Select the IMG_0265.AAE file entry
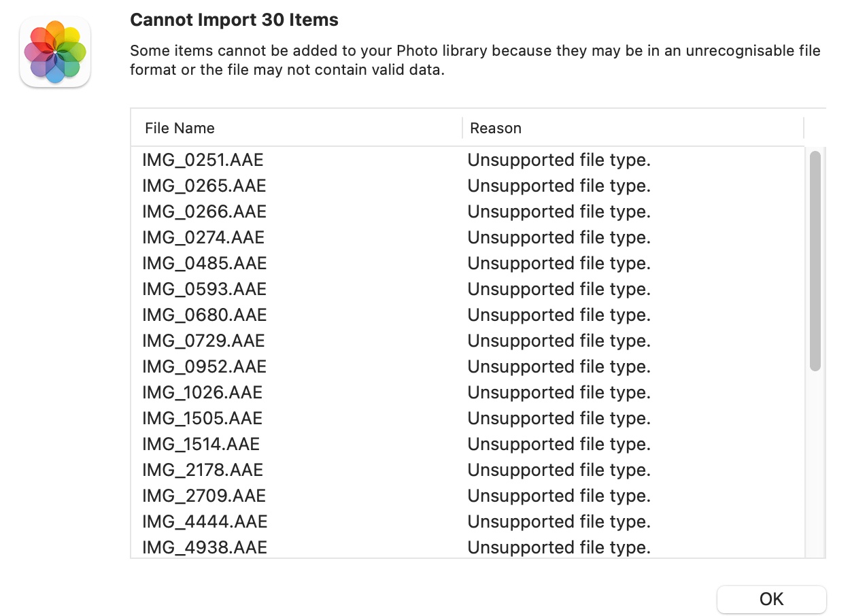This screenshot has width=850, height=616. (x=204, y=186)
